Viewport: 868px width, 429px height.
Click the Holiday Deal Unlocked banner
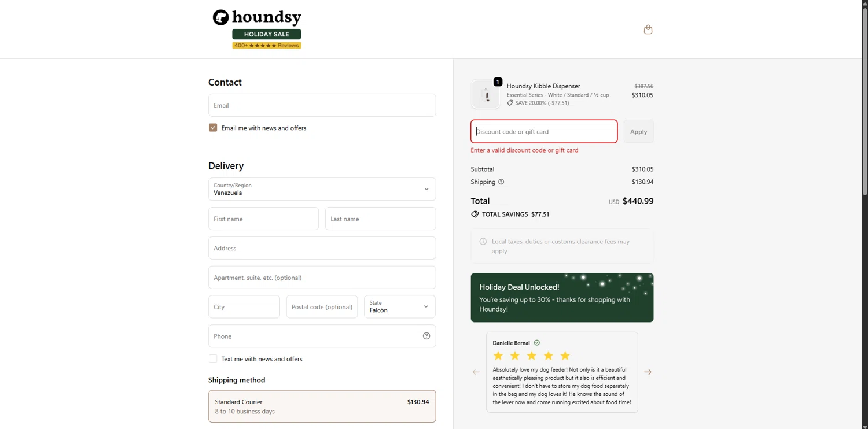pos(562,298)
